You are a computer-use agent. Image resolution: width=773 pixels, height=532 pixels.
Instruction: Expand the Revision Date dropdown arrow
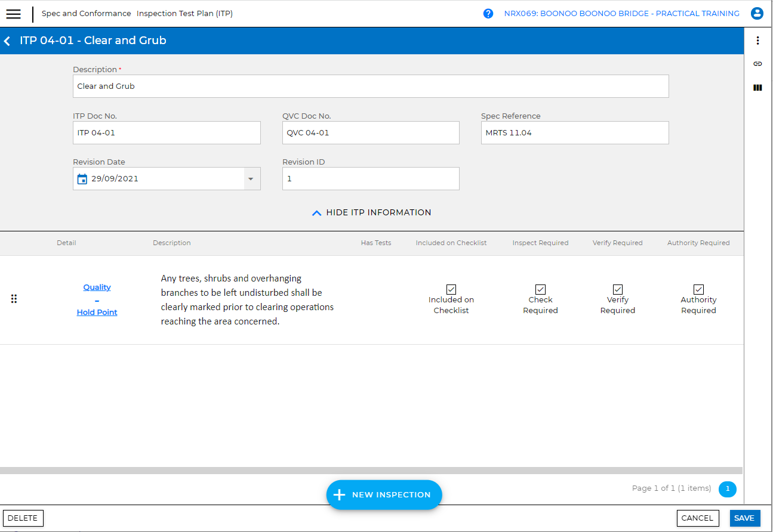251,179
